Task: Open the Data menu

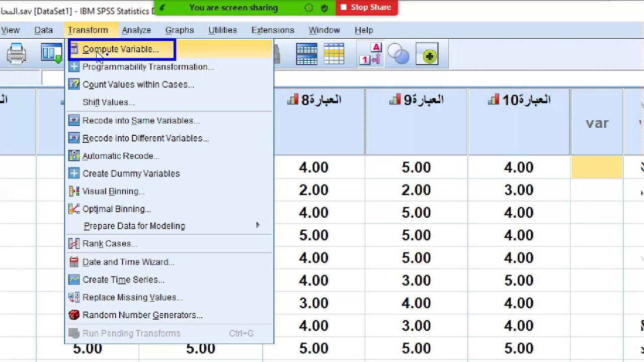Action: (x=44, y=30)
